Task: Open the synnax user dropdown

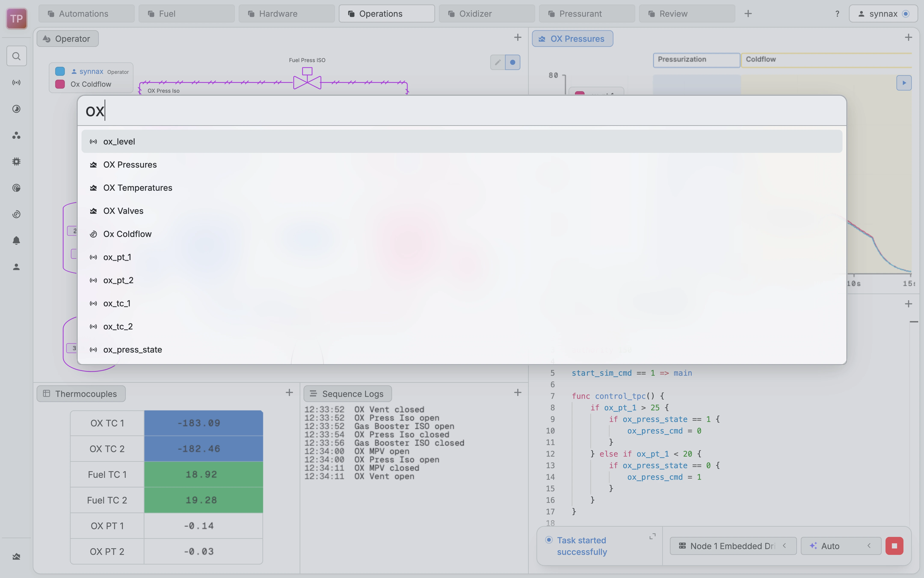Action: pos(883,14)
